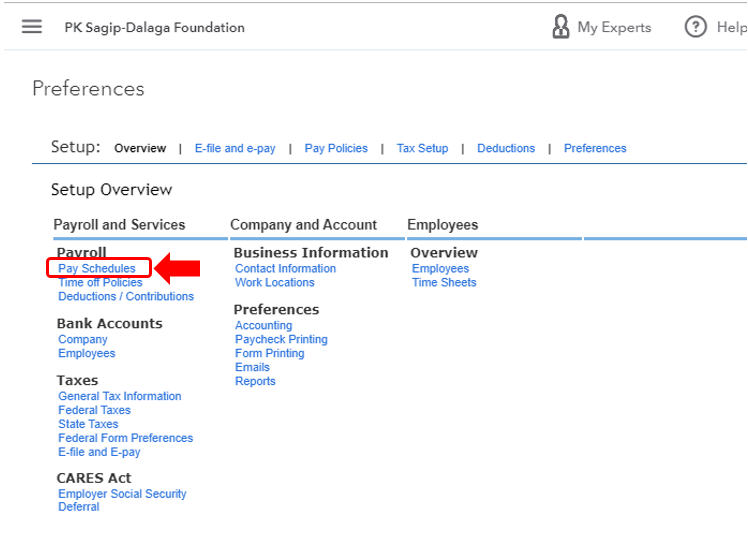Open Employer Social Security Deferral link

click(122, 494)
